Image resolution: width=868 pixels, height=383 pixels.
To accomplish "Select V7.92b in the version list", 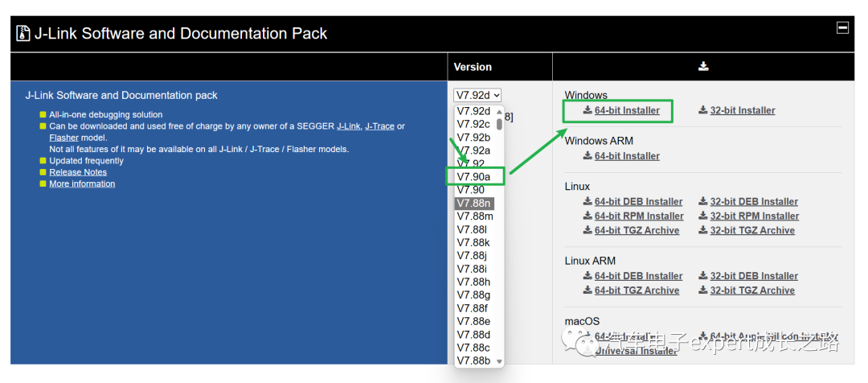I will coord(474,137).
